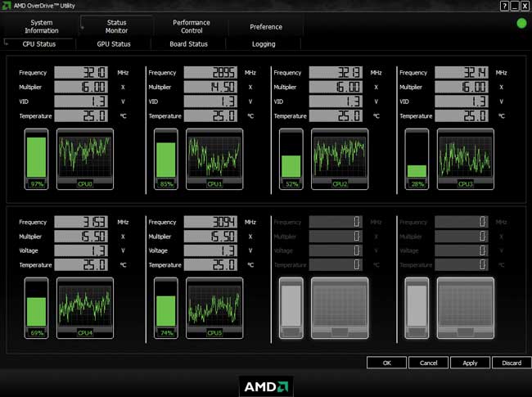Open the System Information tab

pyautogui.click(x=42, y=26)
